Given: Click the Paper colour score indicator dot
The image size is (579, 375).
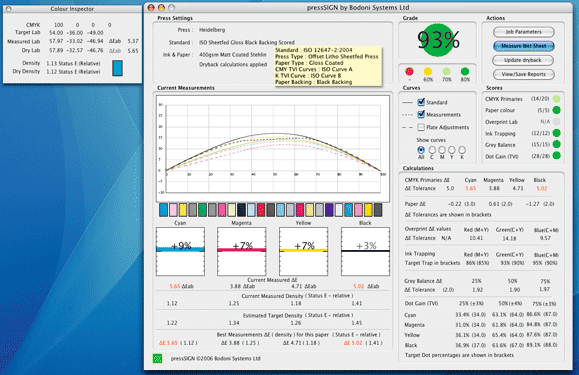Looking at the screenshot, I should 556,110.
